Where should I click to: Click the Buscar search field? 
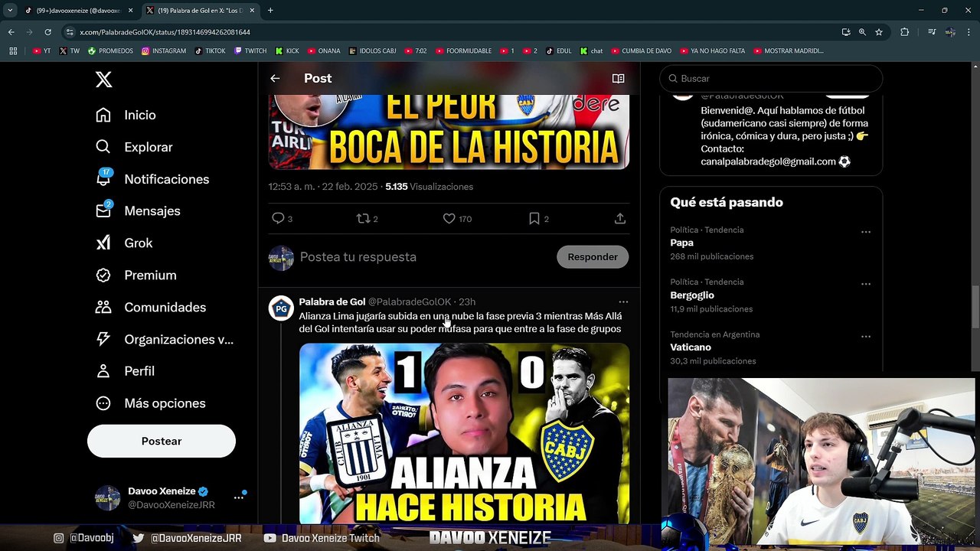[771, 78]
